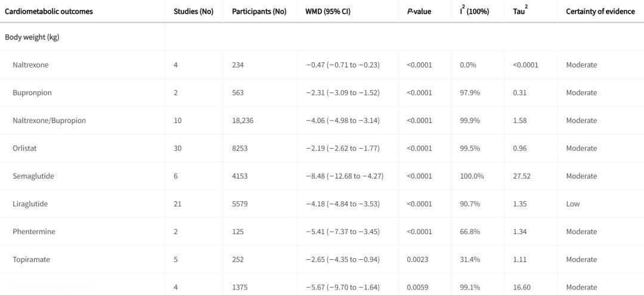Click the Low certainty cell for Liraglutide
Image resolution: width=644 pixels, height=295 pixels.
[x=573, y=204]
